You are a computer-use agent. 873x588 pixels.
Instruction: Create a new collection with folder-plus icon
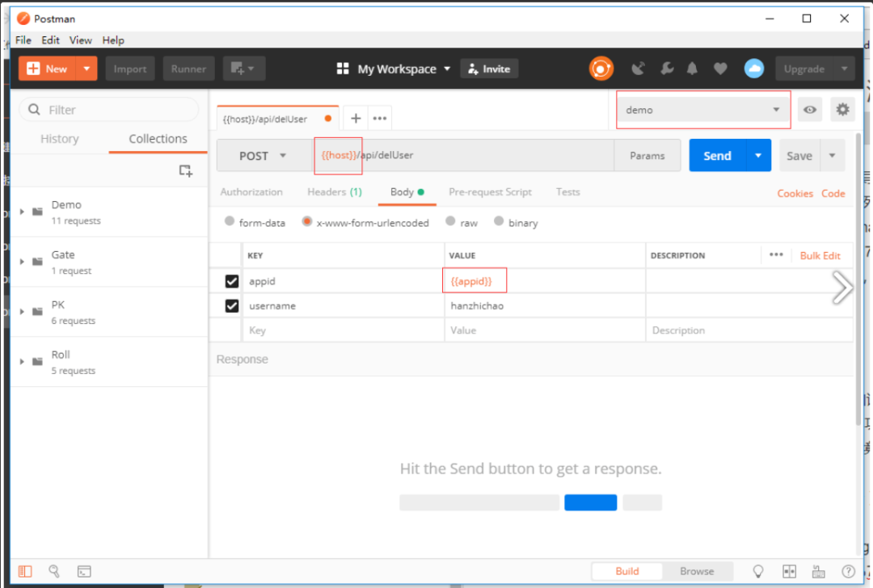tap(185, 170)
